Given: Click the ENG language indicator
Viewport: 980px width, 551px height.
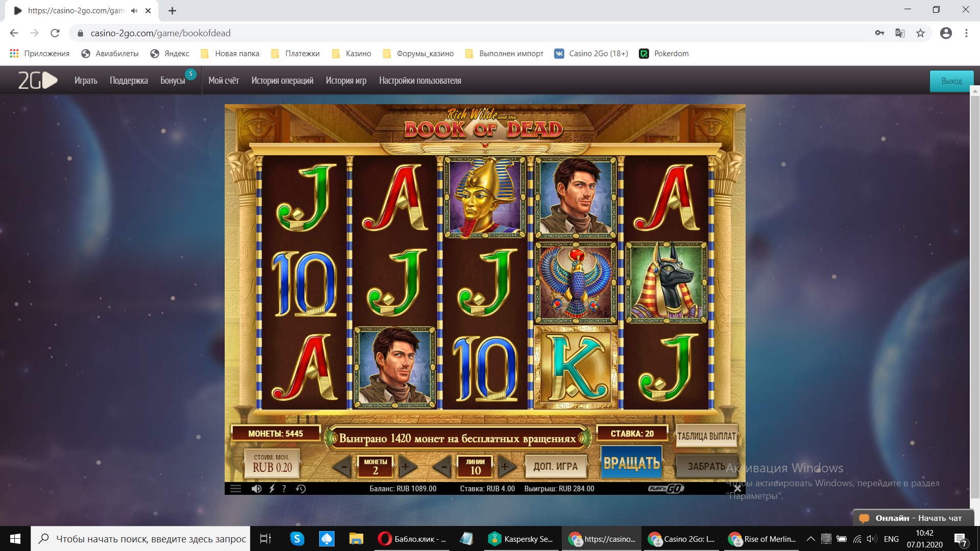Looking at the screenshot, I should tap(891, 539).
